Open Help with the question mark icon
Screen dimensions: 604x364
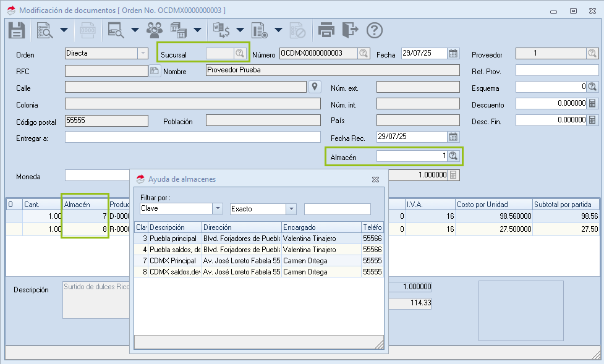pos(375,30)
